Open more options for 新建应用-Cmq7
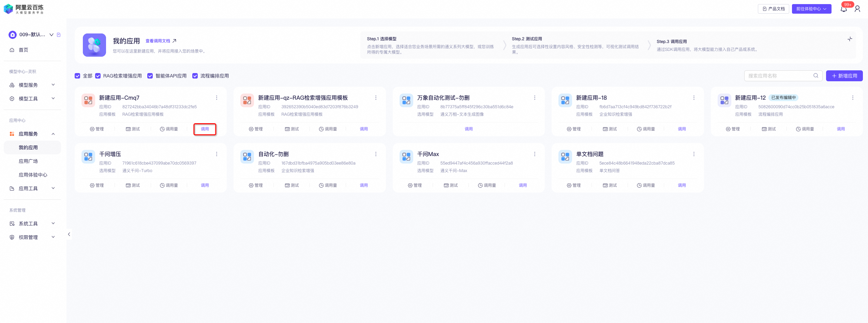 [216, 98]
